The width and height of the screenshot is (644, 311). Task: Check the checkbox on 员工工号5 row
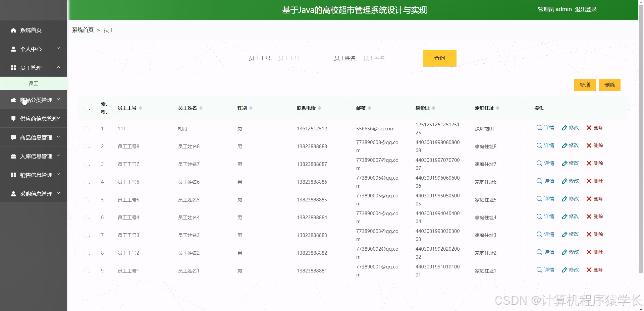87,199
